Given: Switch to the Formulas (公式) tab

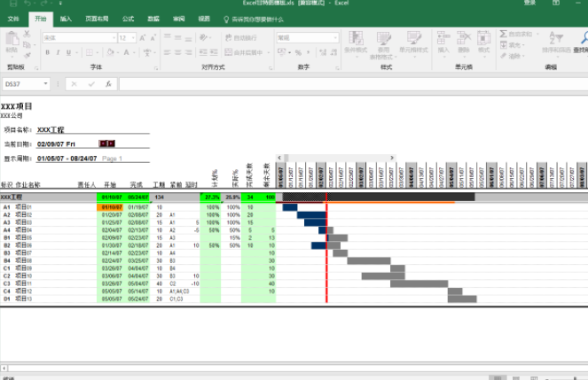Looking at the screenshot, I should [x=128, y=19].
